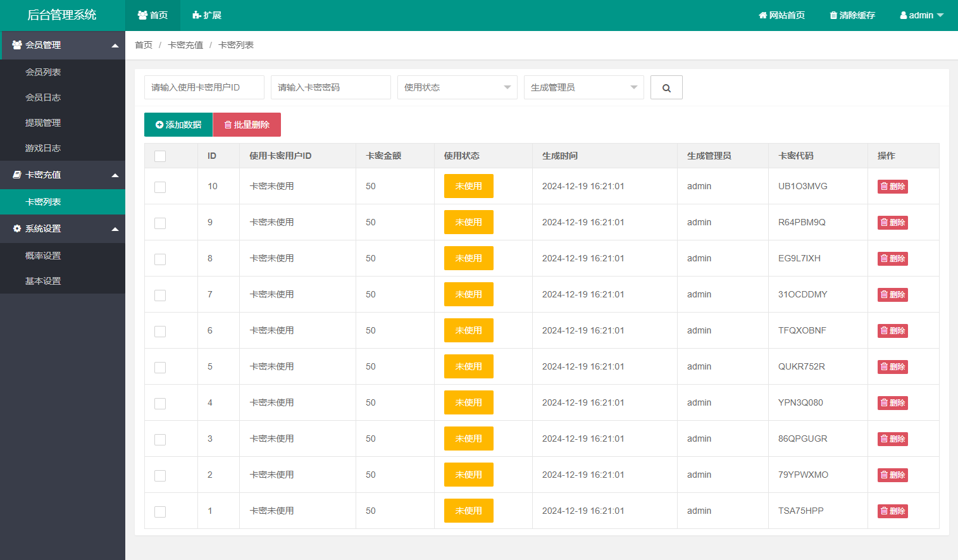Select the search magnifier icon
This screenshot has height=560, width=958.
[x=666, y=87]
